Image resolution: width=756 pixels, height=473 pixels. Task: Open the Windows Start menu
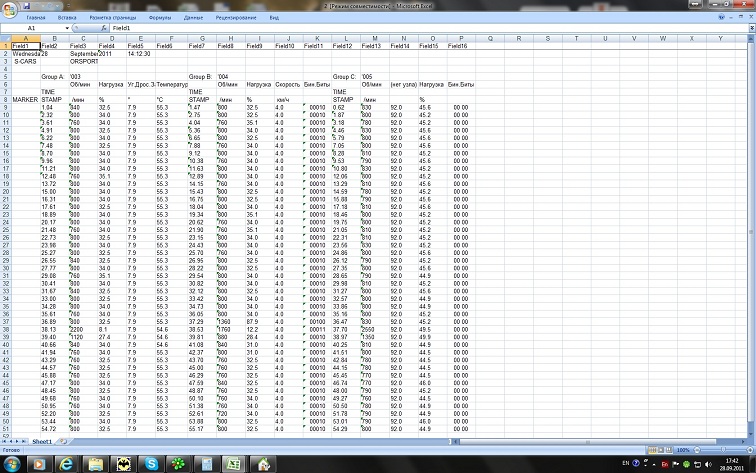12,464
